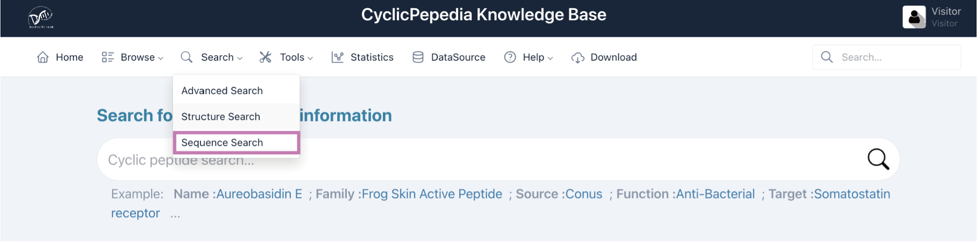Collapse the Search dropdown menu

coord(212,57)
